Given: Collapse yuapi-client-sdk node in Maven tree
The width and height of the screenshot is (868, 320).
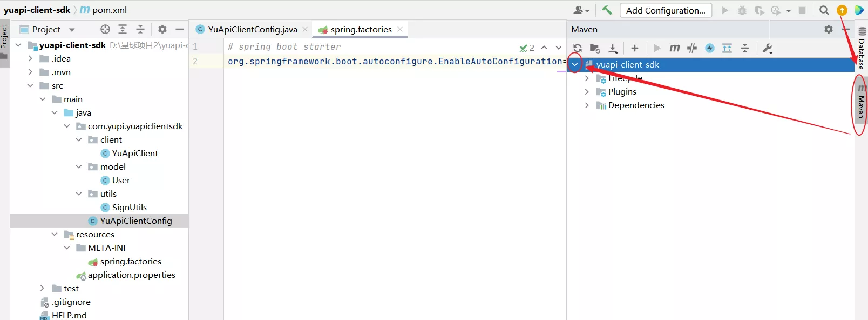Looking at the screenshot, I should 575,64.
